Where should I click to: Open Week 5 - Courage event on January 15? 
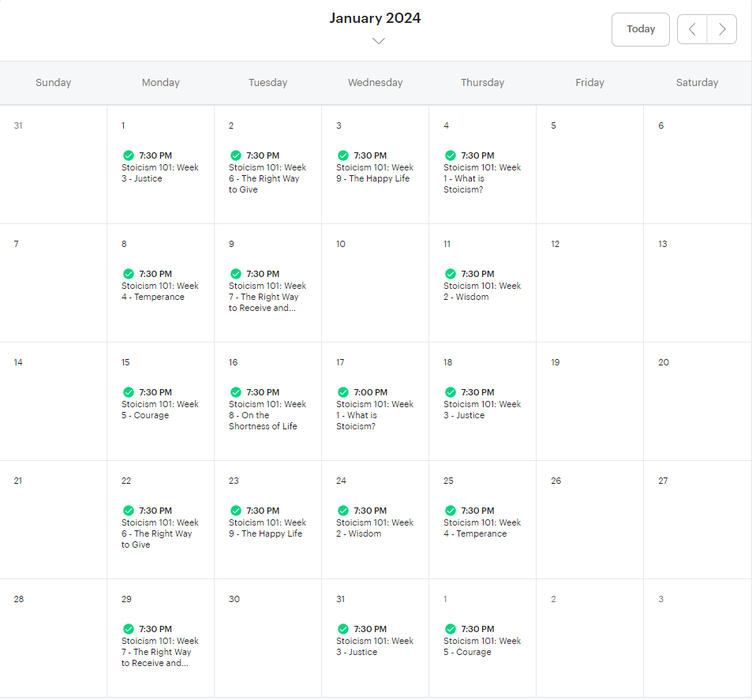[x=160, y=403]
